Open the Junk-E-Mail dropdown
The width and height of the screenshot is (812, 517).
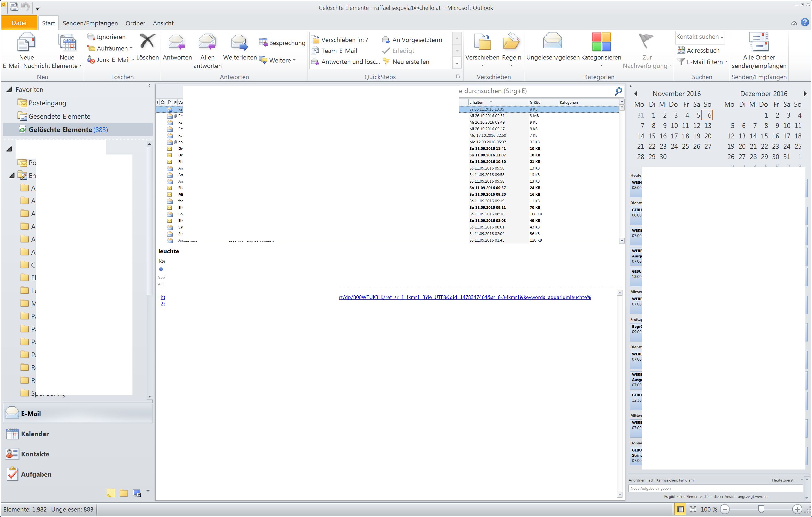click(133, 60)
